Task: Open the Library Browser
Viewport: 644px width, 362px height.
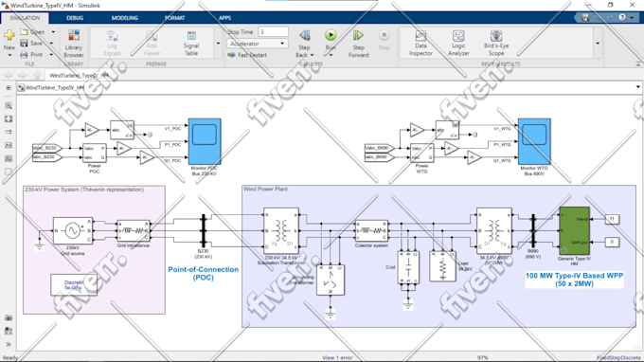Action: [x=74, y=44]
